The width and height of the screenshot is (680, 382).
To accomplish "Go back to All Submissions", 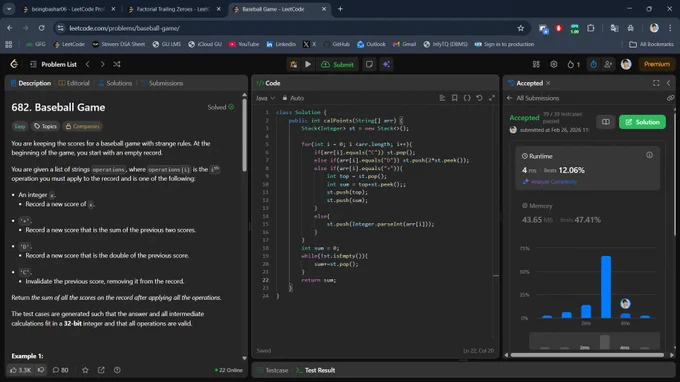I will 533,98.
